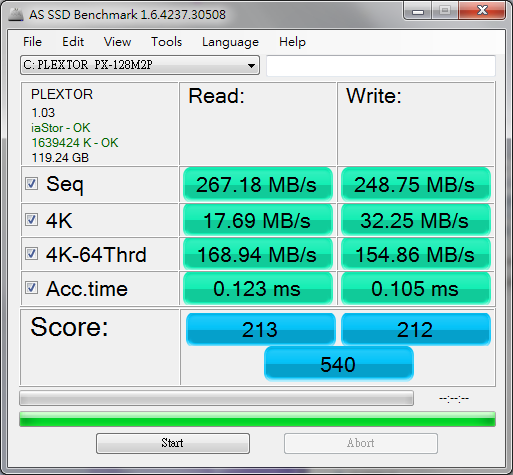513x475 pixels.
Task: Open the drive selection dropdown for C: PLEXTOR
Action: coord(140,65)
